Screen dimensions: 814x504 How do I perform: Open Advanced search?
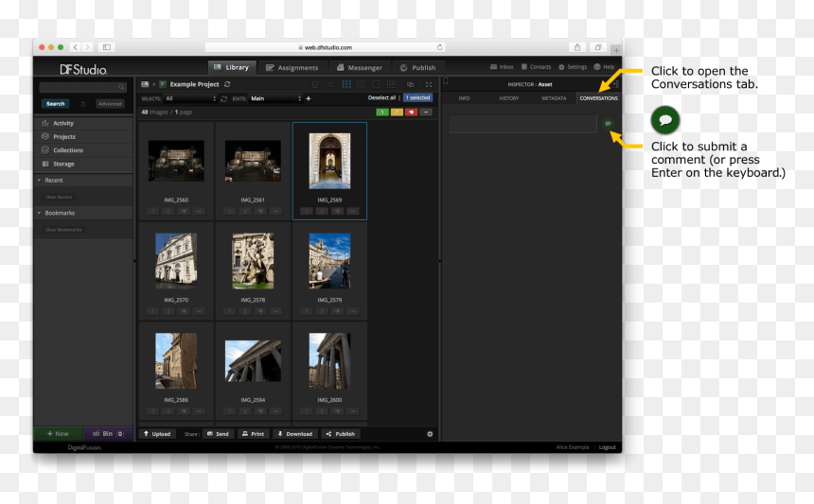click(x=110, y=104)
